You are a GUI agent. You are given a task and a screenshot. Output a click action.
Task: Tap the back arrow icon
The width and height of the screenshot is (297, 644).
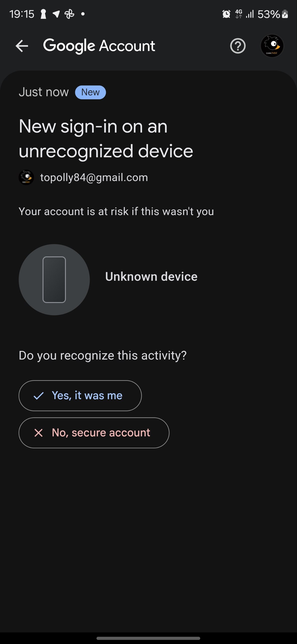[22, 46]
